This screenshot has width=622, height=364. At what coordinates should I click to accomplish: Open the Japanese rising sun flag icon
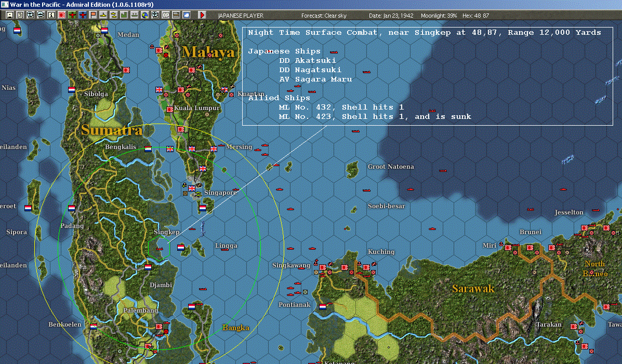click(x=61, y=15)
